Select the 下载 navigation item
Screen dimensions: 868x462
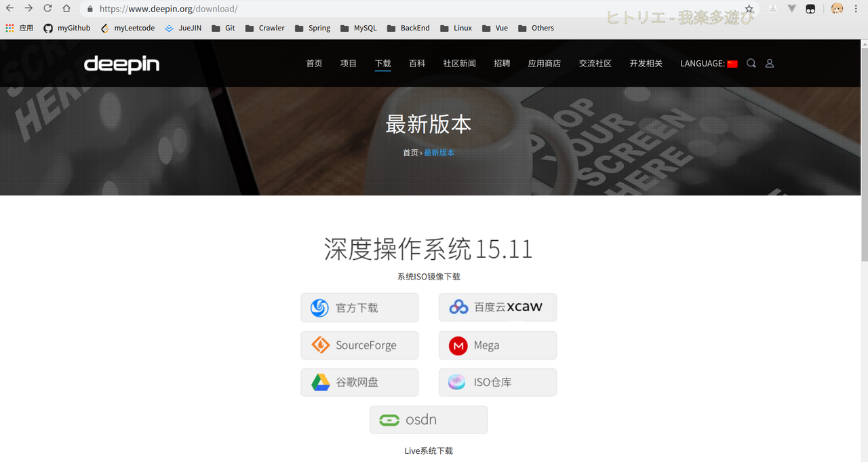(382, 63)
